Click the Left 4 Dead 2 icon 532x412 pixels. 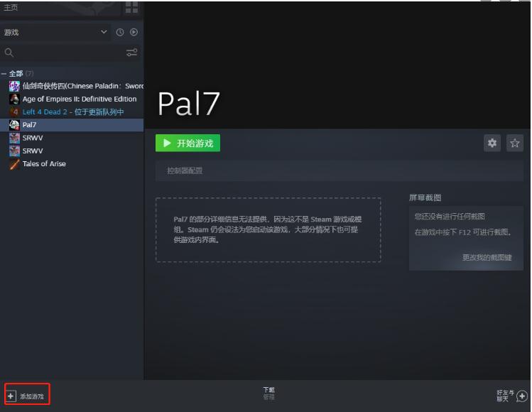14,112
